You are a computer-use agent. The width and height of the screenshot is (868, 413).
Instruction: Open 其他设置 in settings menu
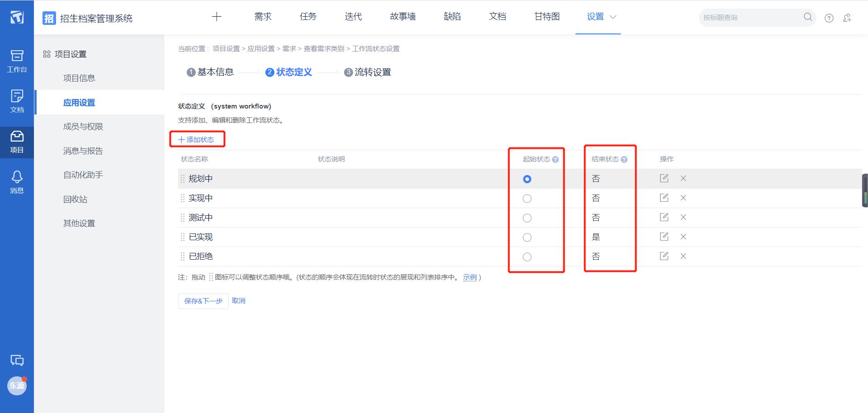tap(79, 223)
